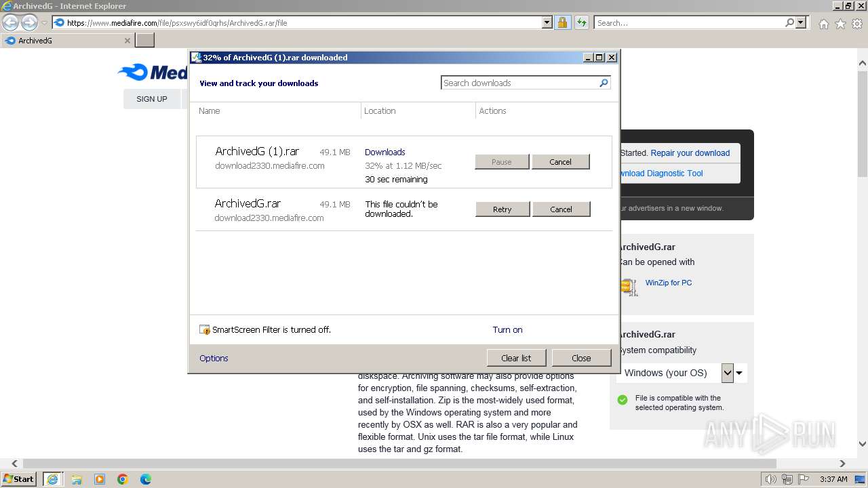Click the magnifier icon in IE search box
The width and height of the screenshot is (868, 488).
789,22
